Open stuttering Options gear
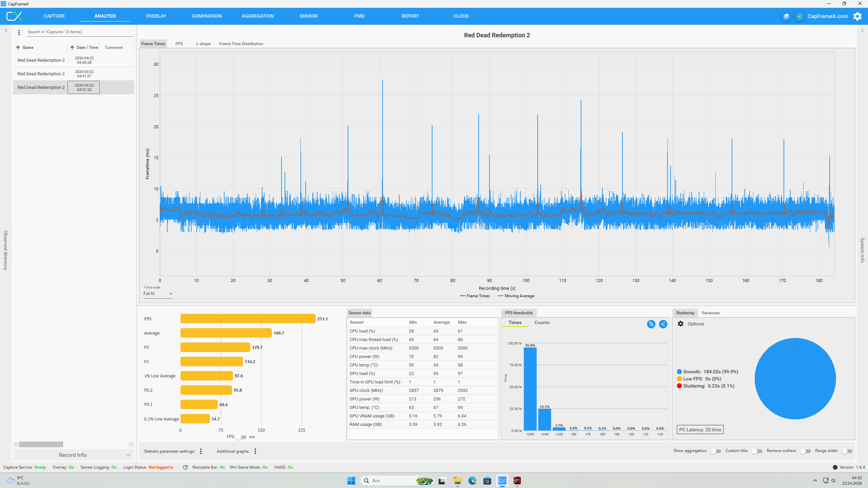 pyautogui.click(x=680, y=324)
